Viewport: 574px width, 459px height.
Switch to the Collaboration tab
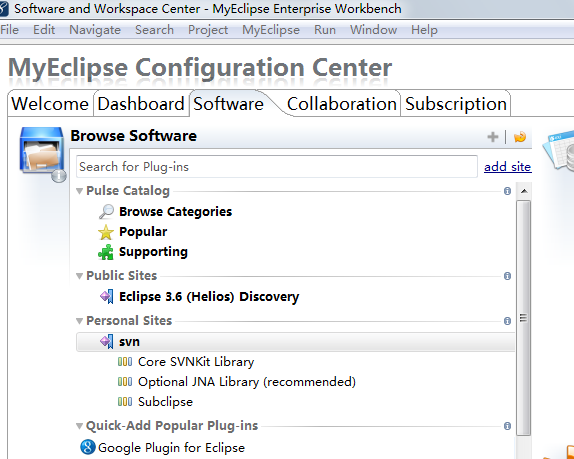coord(342,104)
